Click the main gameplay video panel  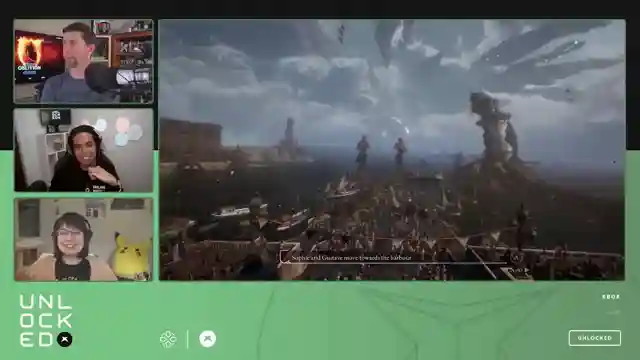pyautogui.click(x=392, y=150)
